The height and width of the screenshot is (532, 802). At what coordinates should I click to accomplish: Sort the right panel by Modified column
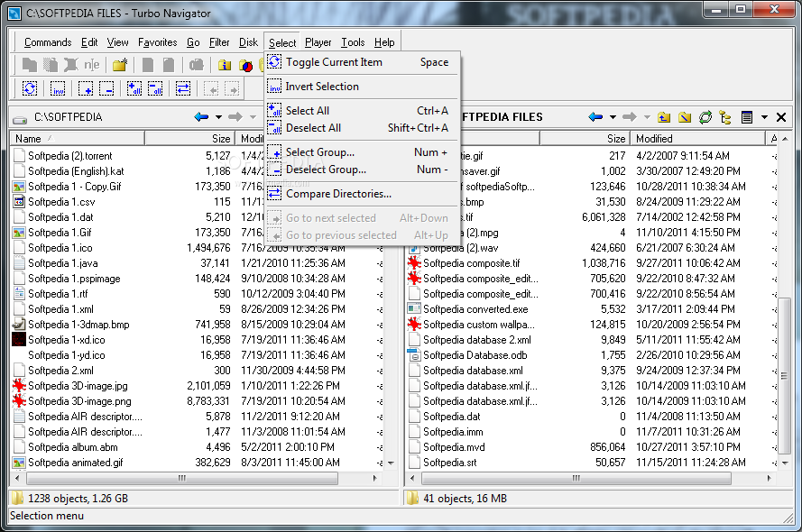697,139
